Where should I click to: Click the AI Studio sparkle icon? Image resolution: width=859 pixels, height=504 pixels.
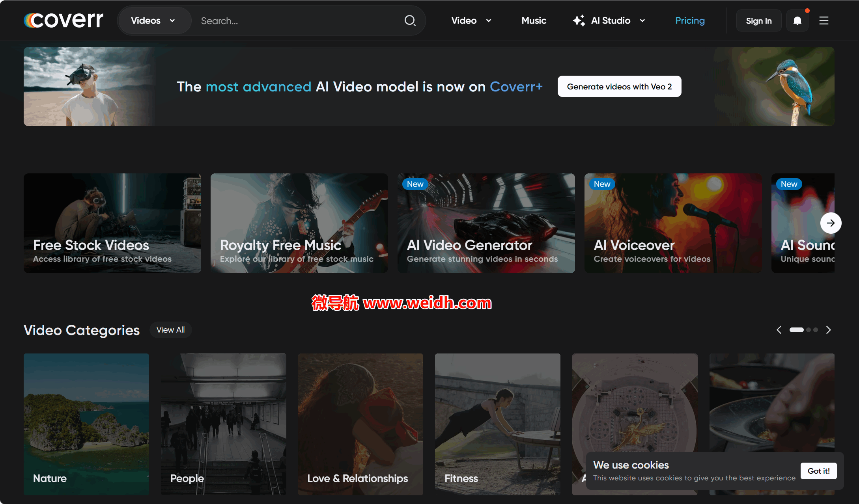[579, 20]
